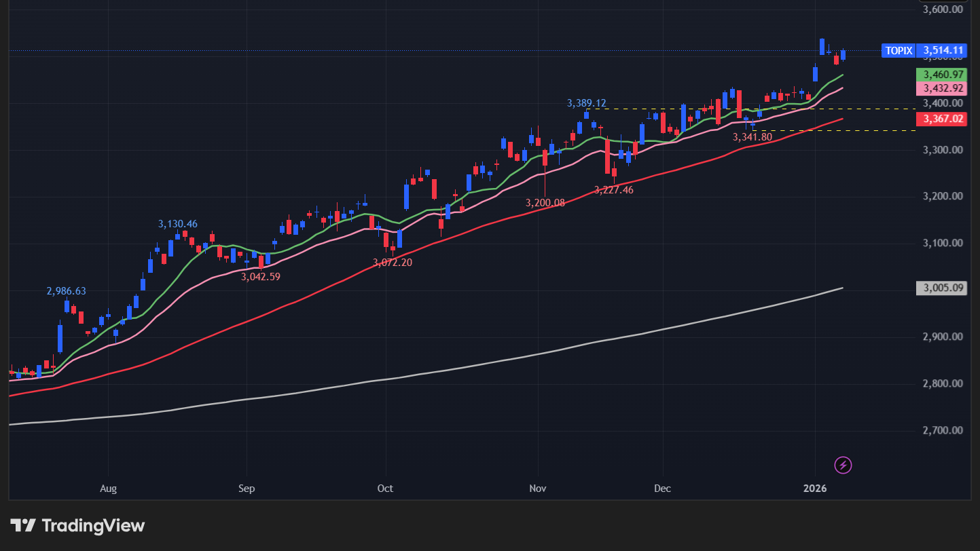Click the 2,986.63 high price annotation

click(x=66, y=291)
